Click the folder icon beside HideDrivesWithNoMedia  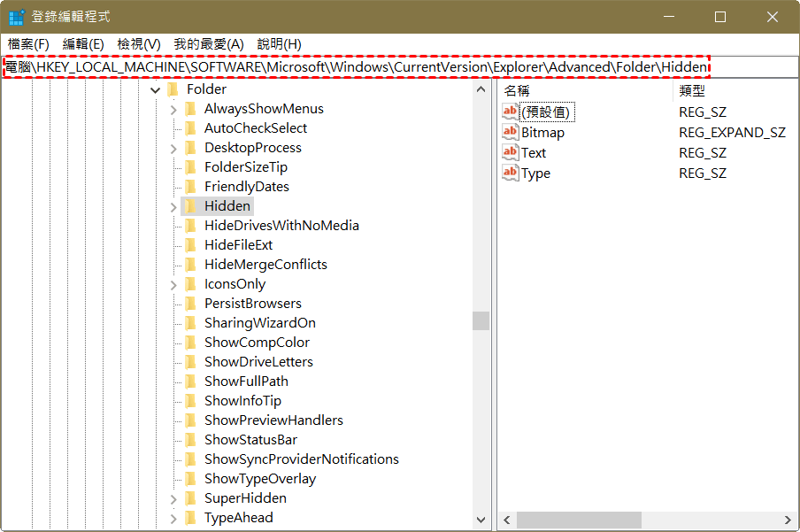[190, 225]
